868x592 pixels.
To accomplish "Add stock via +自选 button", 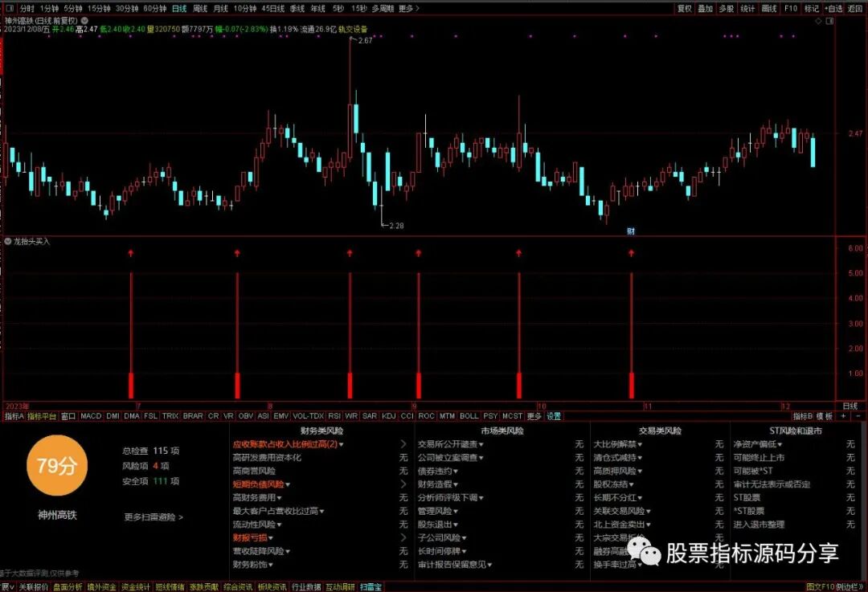I will (833, 8).
